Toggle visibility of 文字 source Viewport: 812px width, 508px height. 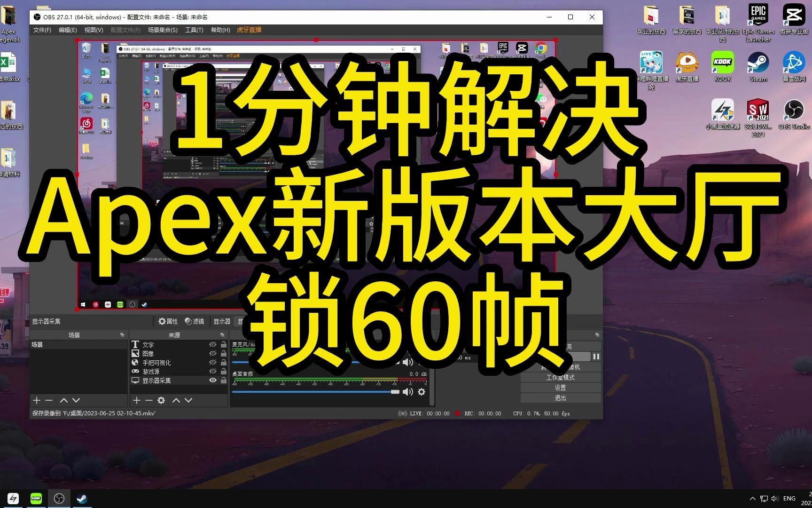(x=213, y=345)
